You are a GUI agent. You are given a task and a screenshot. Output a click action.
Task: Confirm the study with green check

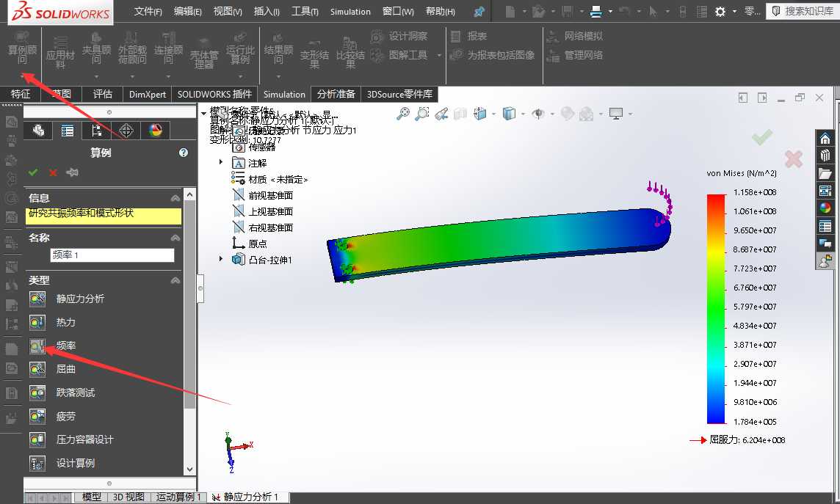coord(33,172)
